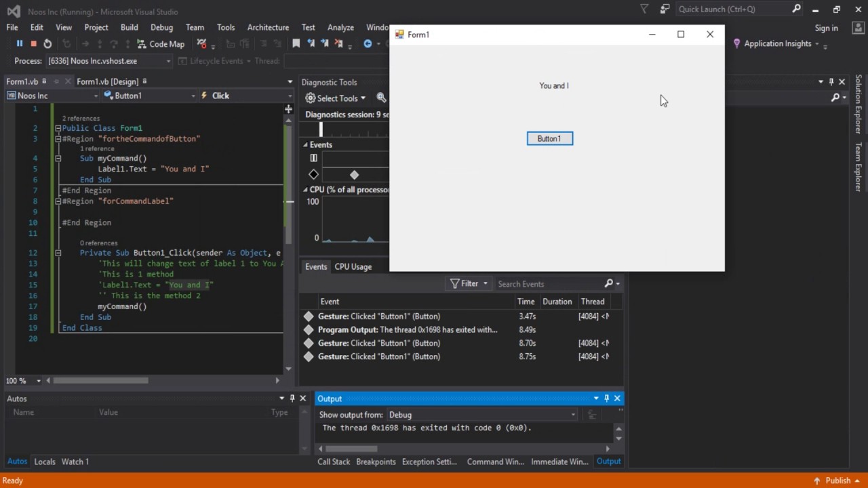Open the Button1 object dropdown

point(150,96)
